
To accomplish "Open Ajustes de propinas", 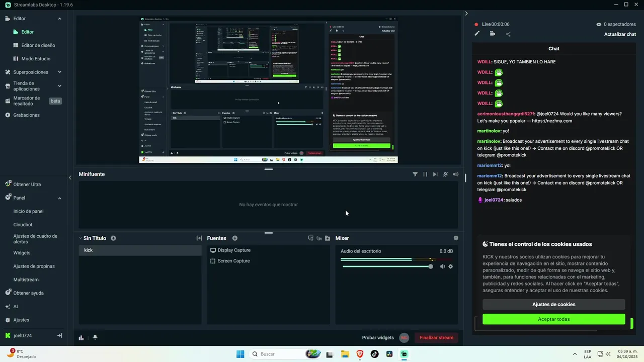I will 34,266.
